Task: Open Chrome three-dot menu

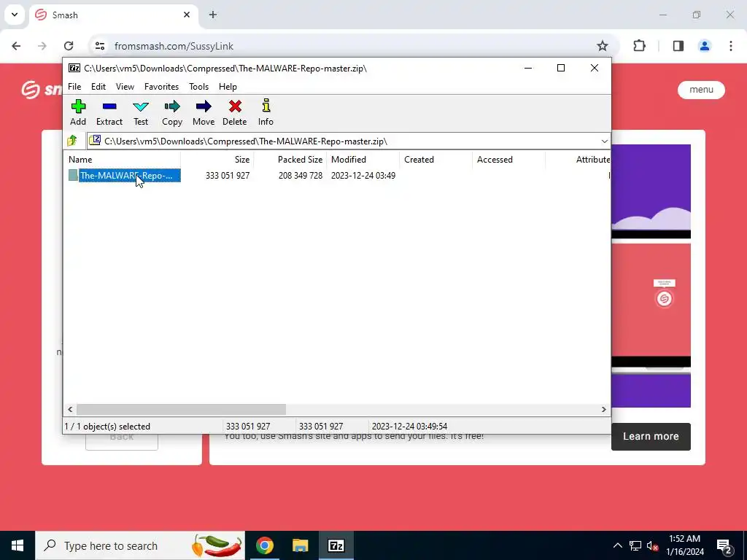Action: [x=731, y=46]
